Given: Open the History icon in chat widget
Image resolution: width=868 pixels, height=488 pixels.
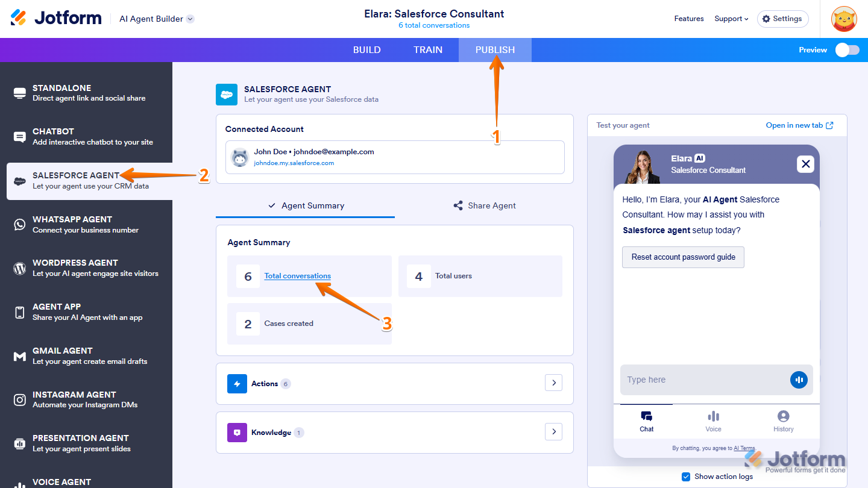Looking at the screenshot, I should (783, 421).
